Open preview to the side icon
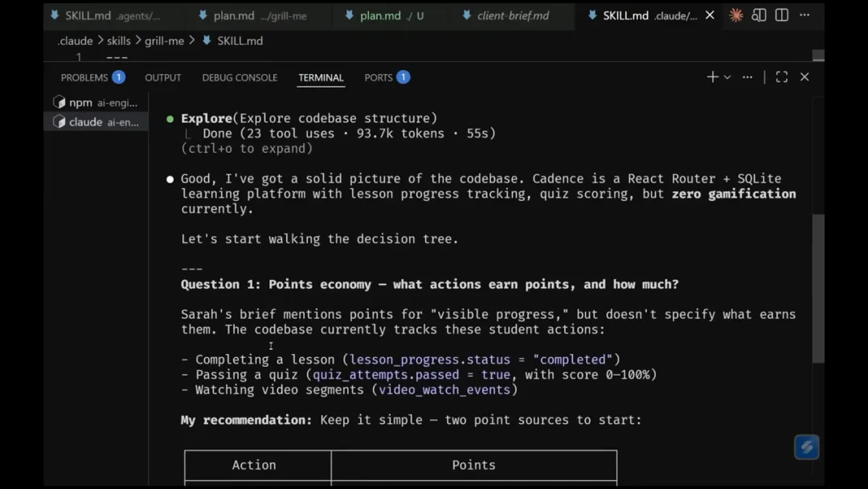 click(759, 15)
